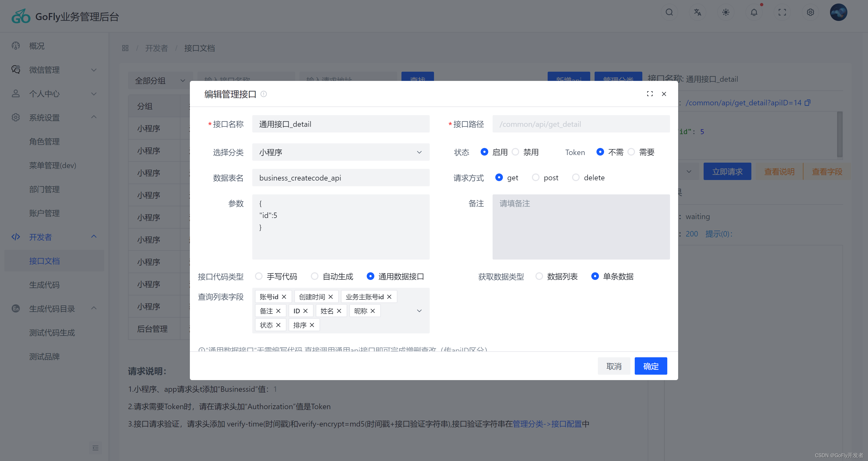Open dropdown left of 立即请求 button
This screenshot has height=461, width=868.
click(689, 171)
